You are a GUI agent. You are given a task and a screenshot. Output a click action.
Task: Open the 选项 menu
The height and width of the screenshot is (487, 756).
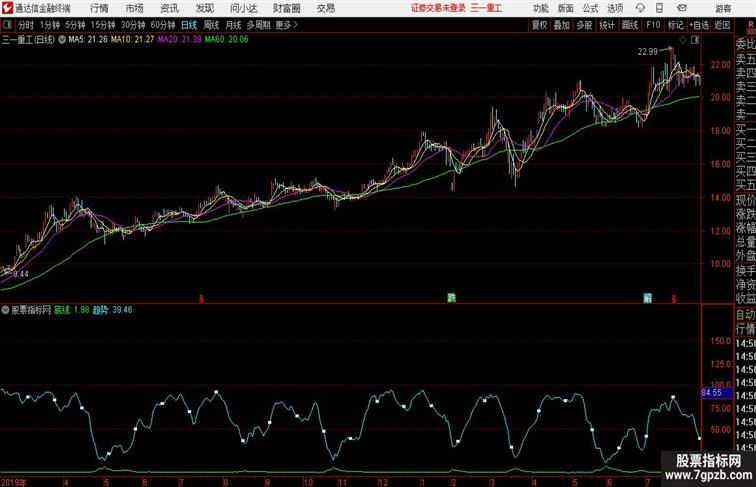point(615,8)
